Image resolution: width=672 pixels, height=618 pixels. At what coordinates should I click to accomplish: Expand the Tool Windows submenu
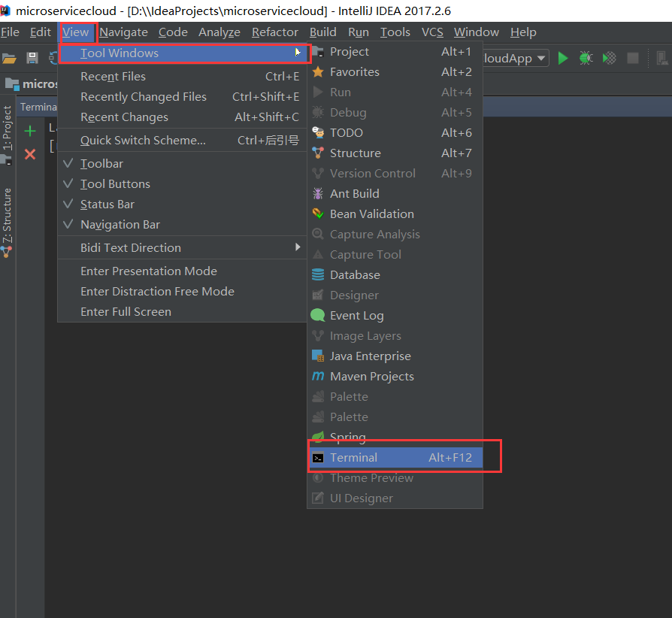tap(183, 53)
